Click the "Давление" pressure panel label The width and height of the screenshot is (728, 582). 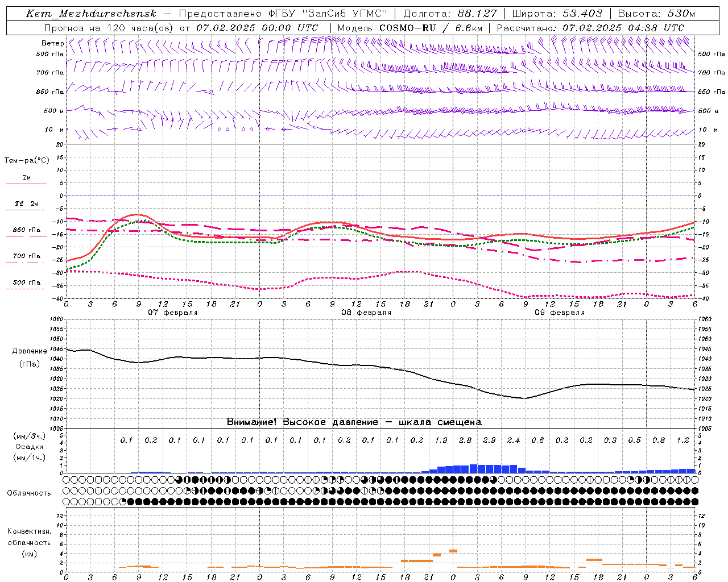[30, 351]
